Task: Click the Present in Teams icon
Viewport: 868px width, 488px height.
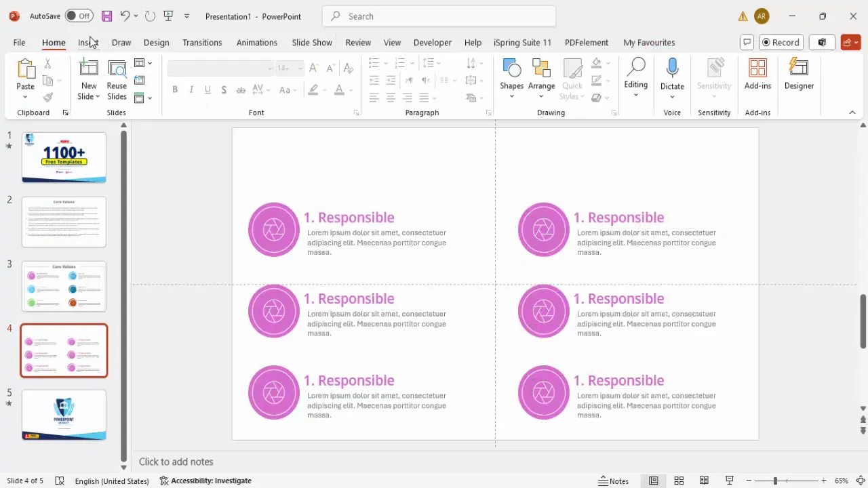Action: 822,42
